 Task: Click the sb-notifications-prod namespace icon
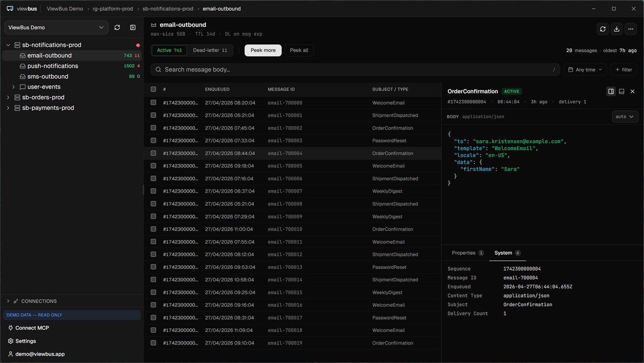[17, 45]
